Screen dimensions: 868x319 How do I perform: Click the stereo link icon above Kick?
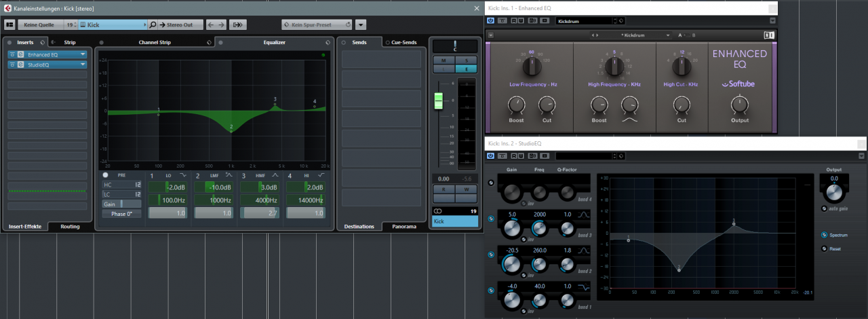(x=437, y=211)
